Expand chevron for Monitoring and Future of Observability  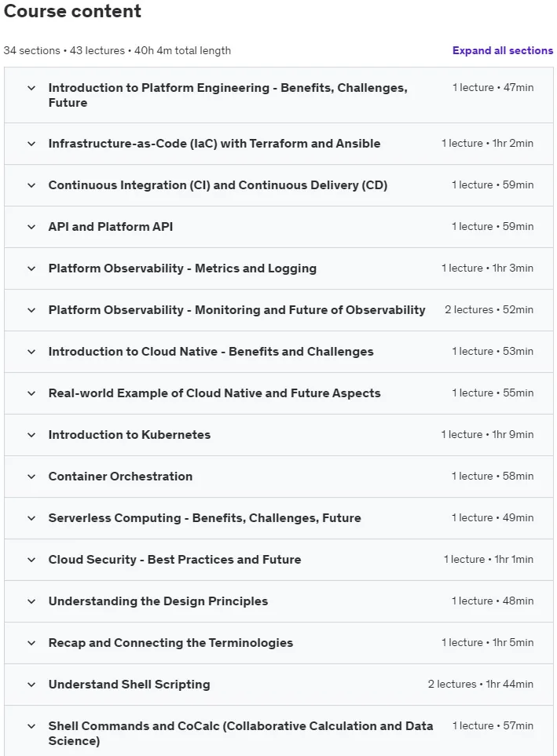31,310
